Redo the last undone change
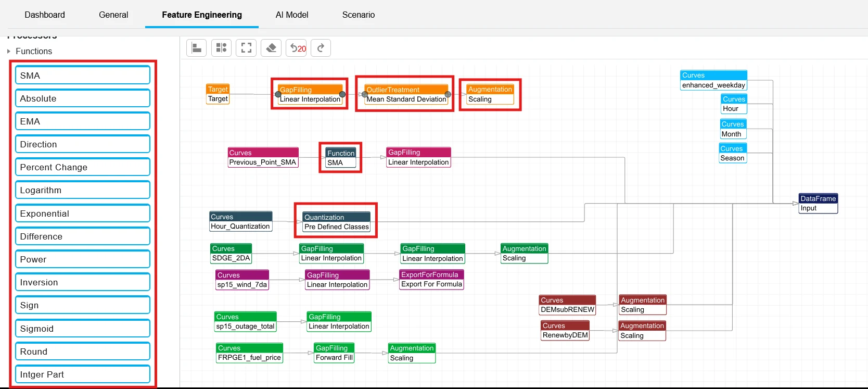This screenshot has width=868, height=389. click(x=321, y=48)
